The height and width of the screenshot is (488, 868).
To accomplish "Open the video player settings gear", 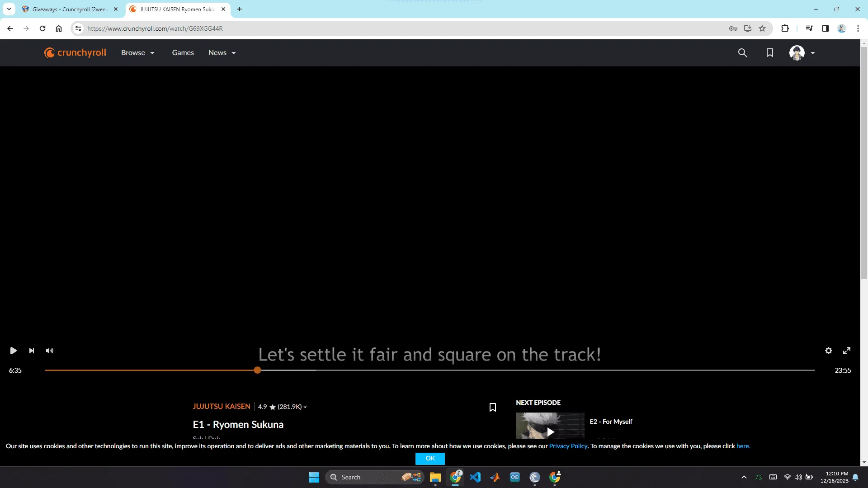I will tap(828, 351).
